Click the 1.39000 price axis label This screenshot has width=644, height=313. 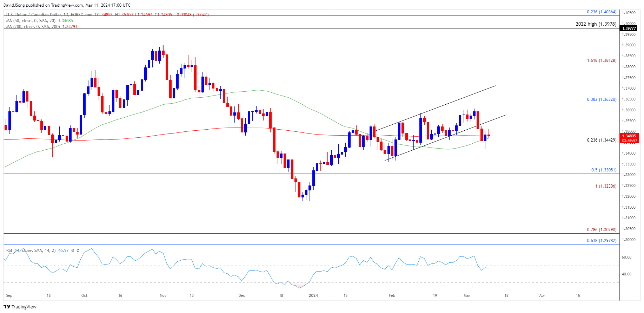click(x=629, y=45)
